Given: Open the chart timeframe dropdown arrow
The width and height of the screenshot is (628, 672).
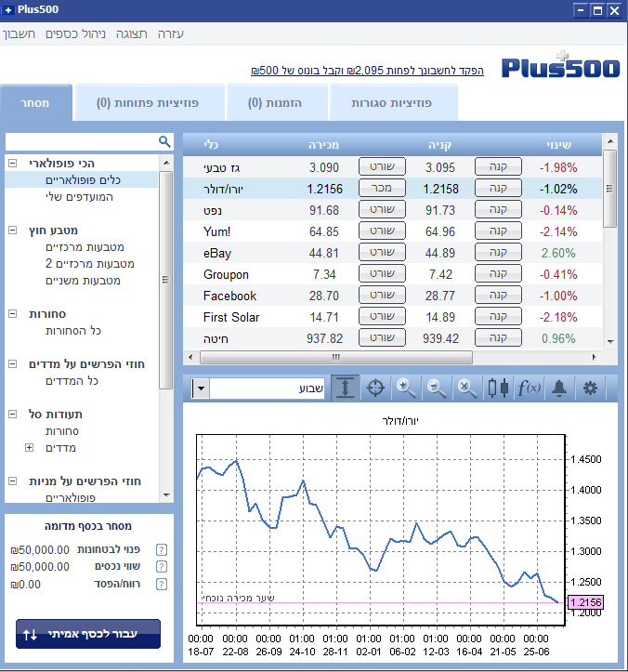Looking at the screenshot, I should tap(200, 389).
